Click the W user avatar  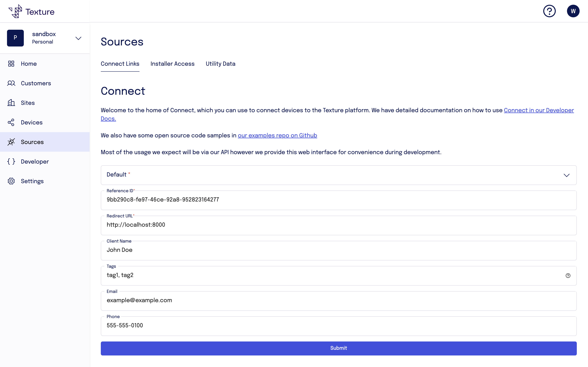(x=573, y=11)
